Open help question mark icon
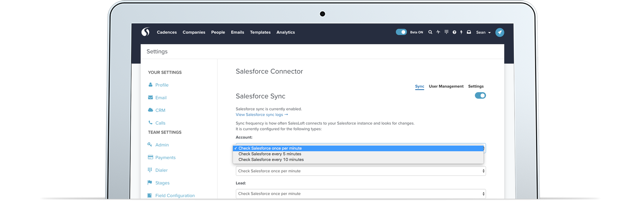The image size is (644, 203). point(454,32)
